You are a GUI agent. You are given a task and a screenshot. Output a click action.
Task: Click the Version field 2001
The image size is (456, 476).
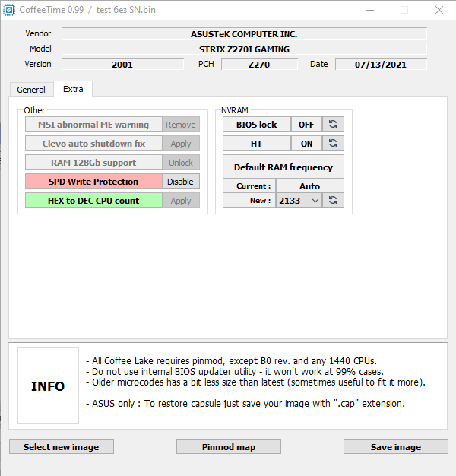pos(122,64)
